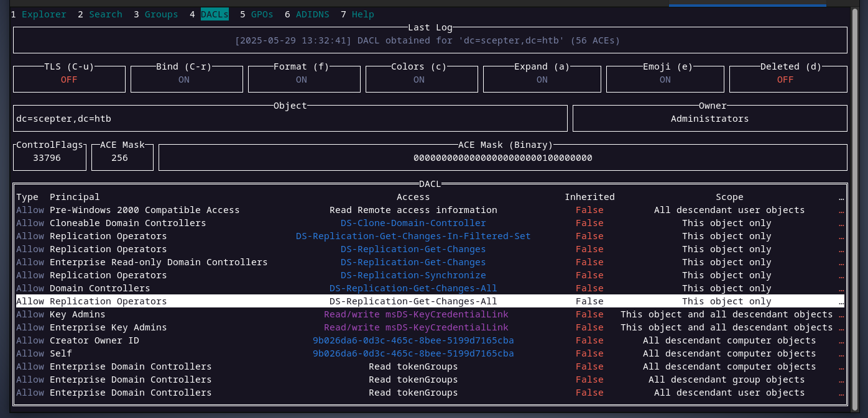Image resolution: width=868 pixels, height=418 pixels.
Task: Disable the Format (f) option
Action: pos(302,80)
